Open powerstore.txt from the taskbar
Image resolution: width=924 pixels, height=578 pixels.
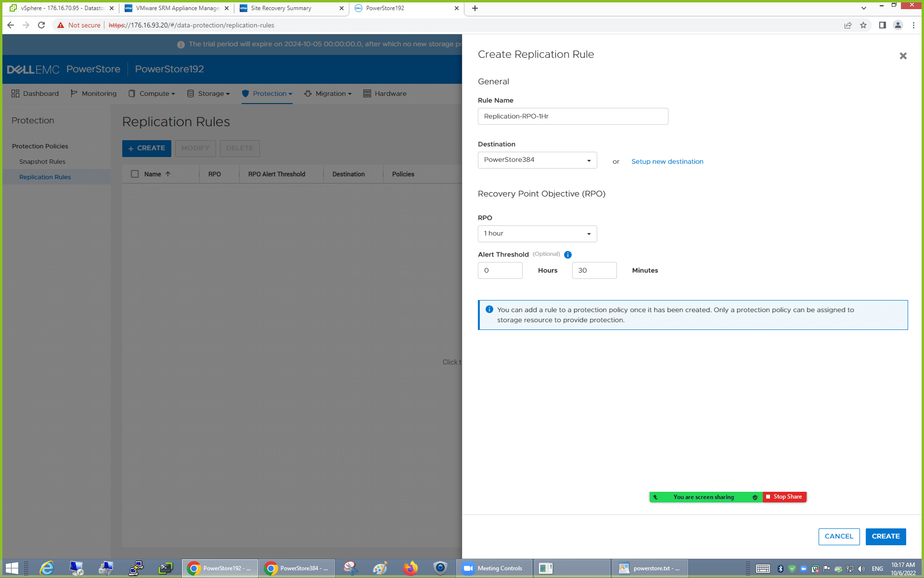click(x=650, y=568)
